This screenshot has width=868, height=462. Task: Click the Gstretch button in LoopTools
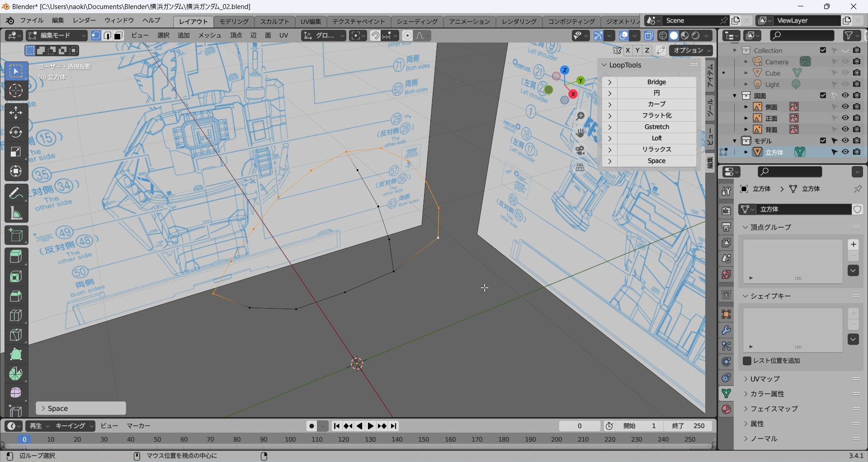pyautogui.click(x=656, y=127)
